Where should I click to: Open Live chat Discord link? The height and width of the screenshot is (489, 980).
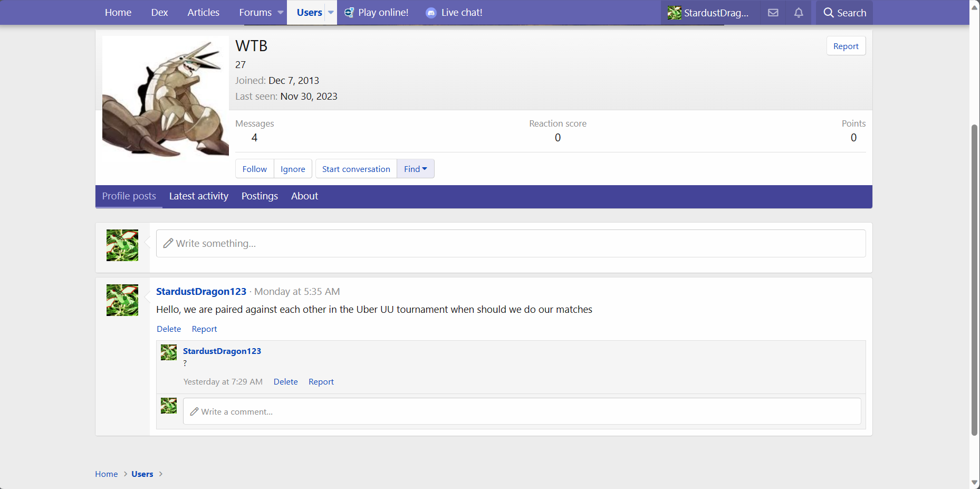coord(454,13)
